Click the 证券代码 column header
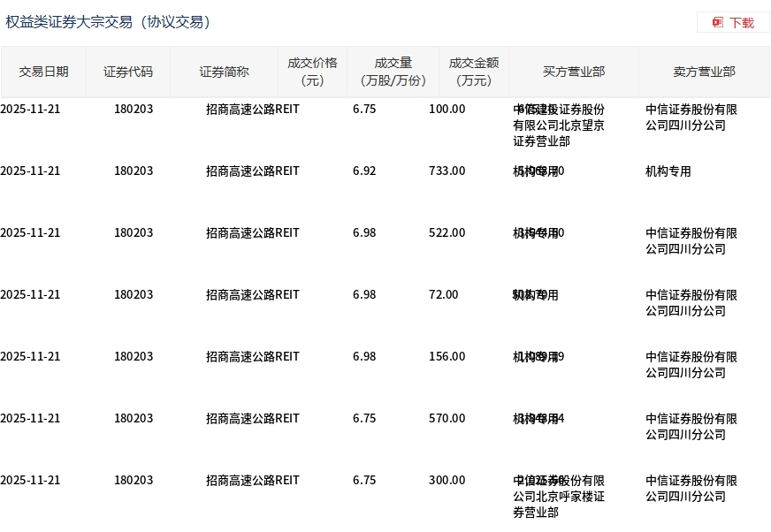The image size is (771, 532). click(x=128, y=72)
